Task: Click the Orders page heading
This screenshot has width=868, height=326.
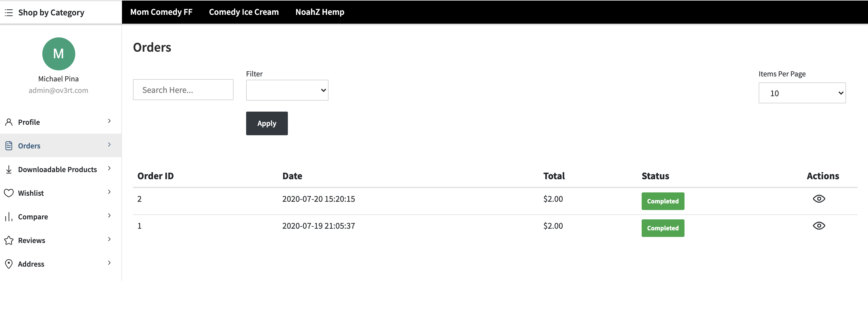Action: pos(152,48)
